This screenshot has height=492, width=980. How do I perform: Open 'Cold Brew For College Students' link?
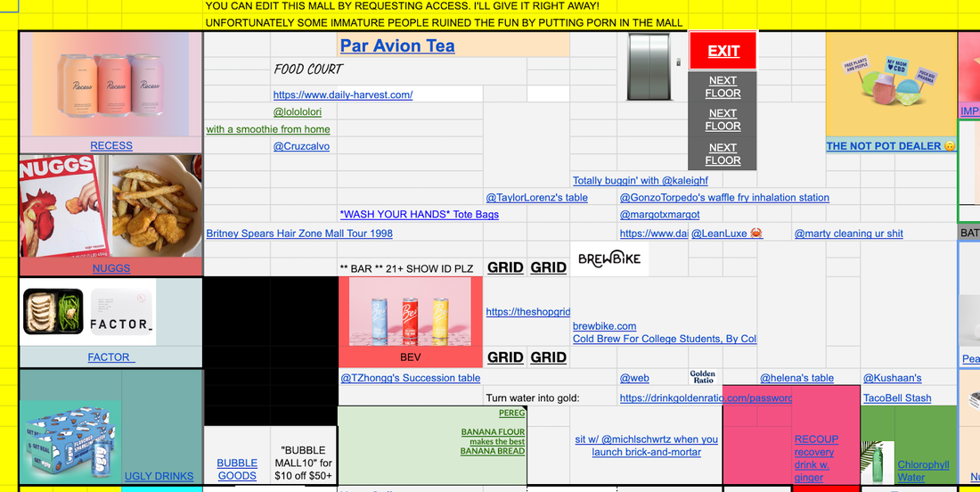tap(665, 339)
